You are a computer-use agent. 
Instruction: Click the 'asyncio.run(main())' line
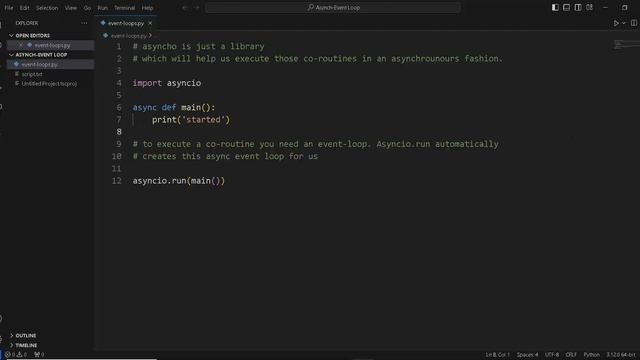[178, 181]
